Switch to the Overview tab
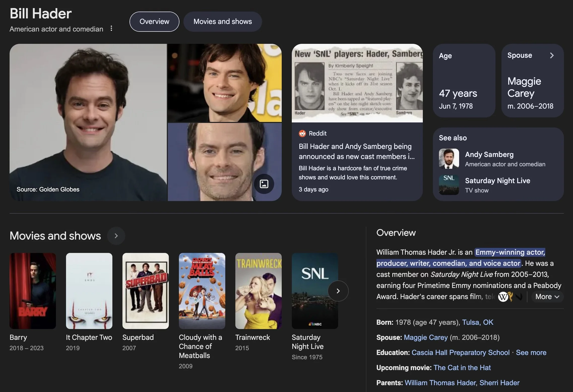The image size is (573, 392). pos(154,22)
